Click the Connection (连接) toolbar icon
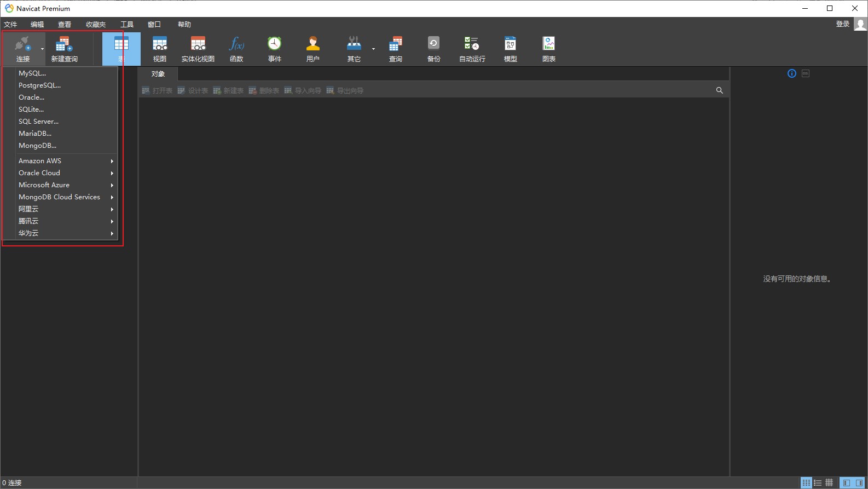 pyautogui.click(x=22, y=49)
